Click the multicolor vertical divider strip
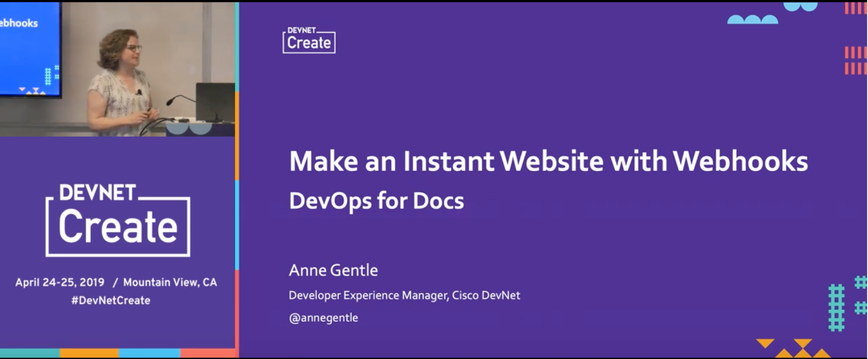This screenshot has width=868, height=359. pos(237,180)
